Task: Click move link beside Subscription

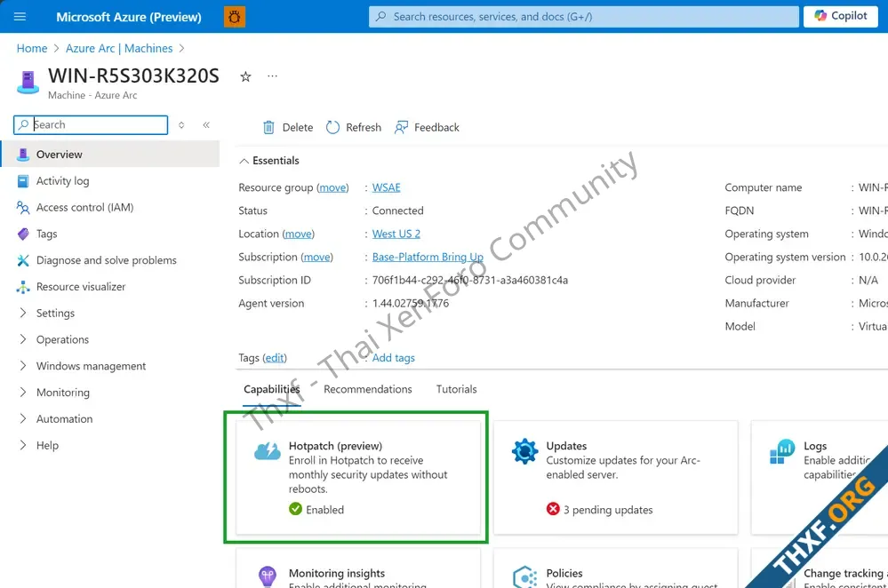Action: (316, 257)
